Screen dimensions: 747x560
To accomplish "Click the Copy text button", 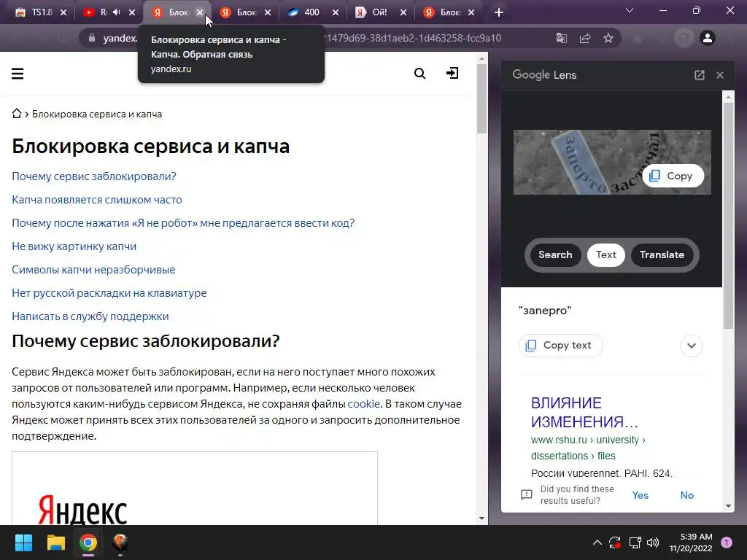I will click(x=561, y=345).
